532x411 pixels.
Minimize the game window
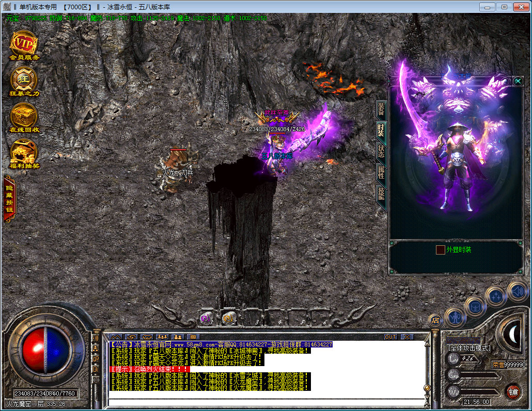point(488,7)
